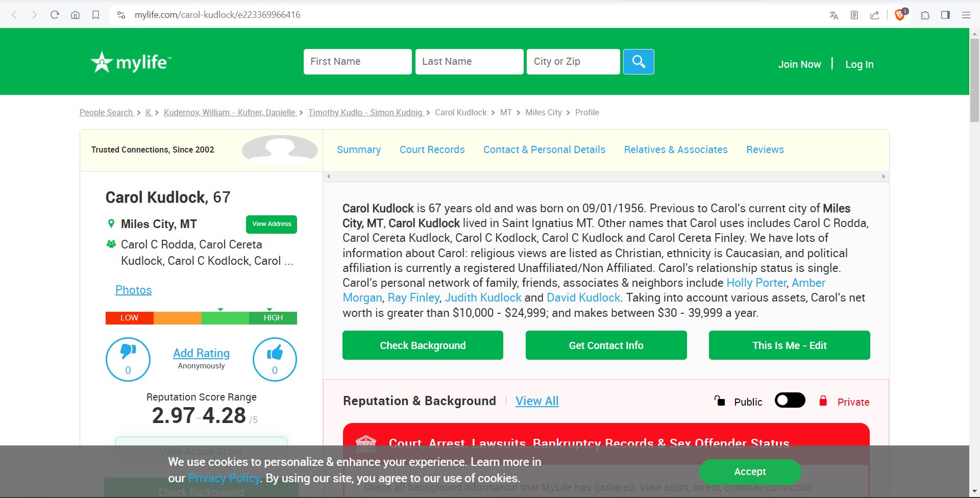The width and height of the screenshot is (980, 498).
Task: Click the profile avatar placeholder image
Action: (279, 149)
